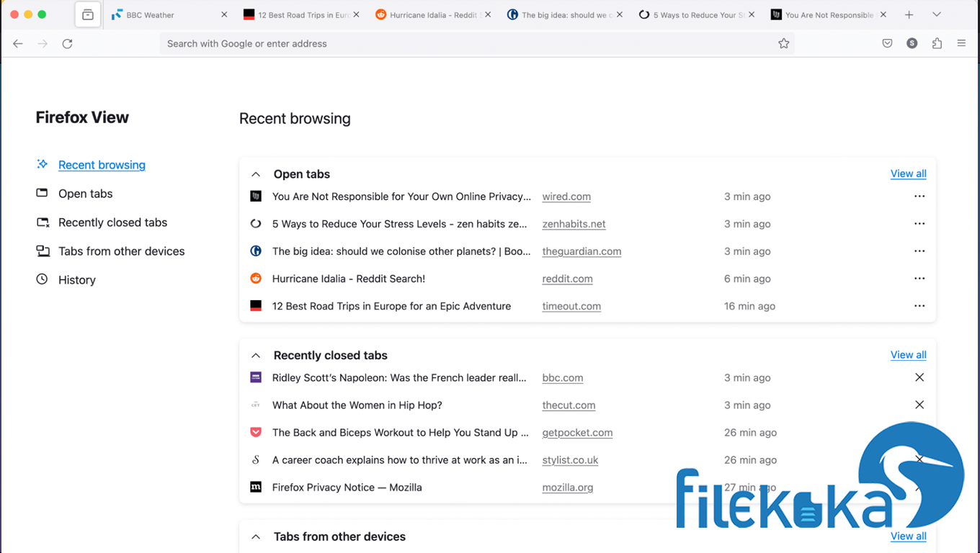
Task: Reopen Ridley Scott's Napoleon article
Action: 399,378
